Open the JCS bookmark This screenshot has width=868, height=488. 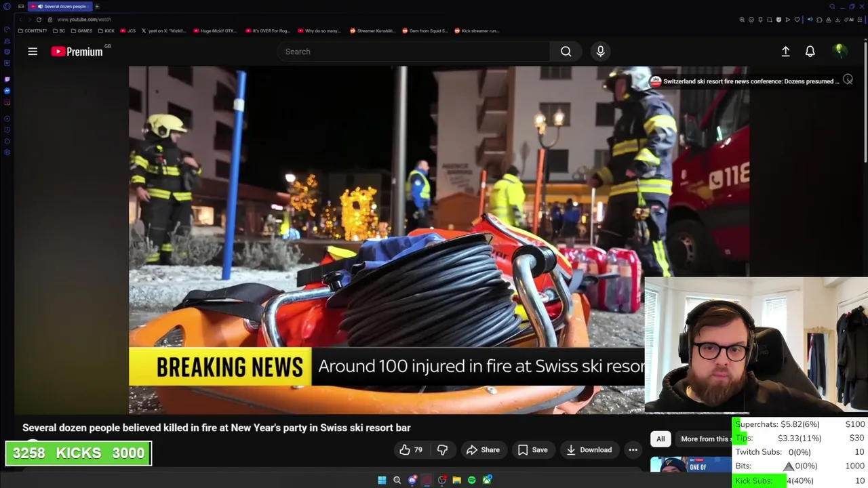pyautogui.click(x=128, y=30)
